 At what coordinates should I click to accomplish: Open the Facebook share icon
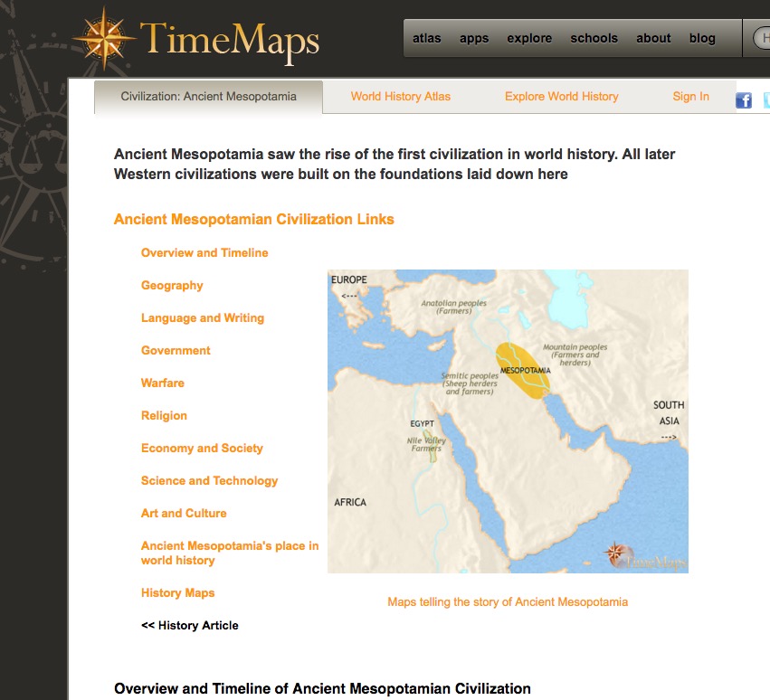point(744,100)
